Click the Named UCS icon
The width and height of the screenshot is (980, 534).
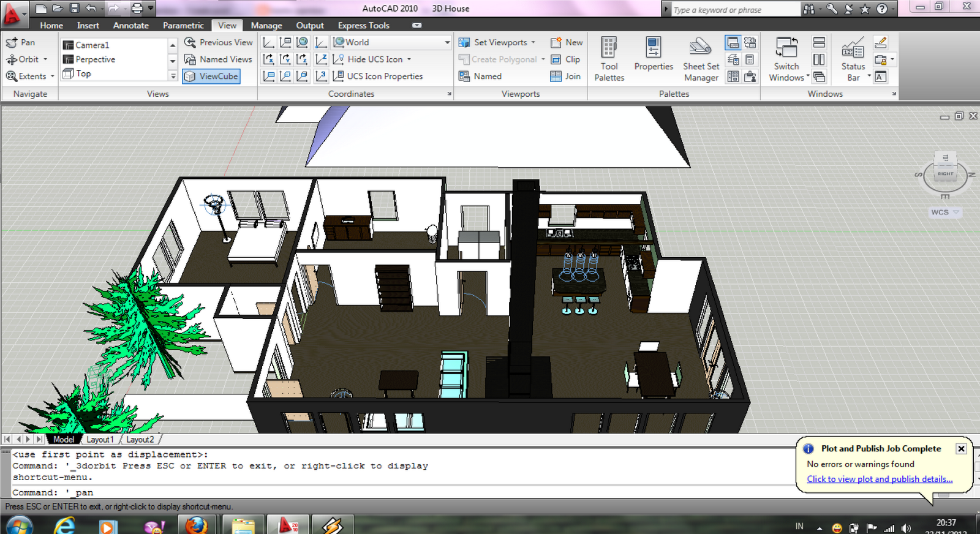(x=285, y=42)
